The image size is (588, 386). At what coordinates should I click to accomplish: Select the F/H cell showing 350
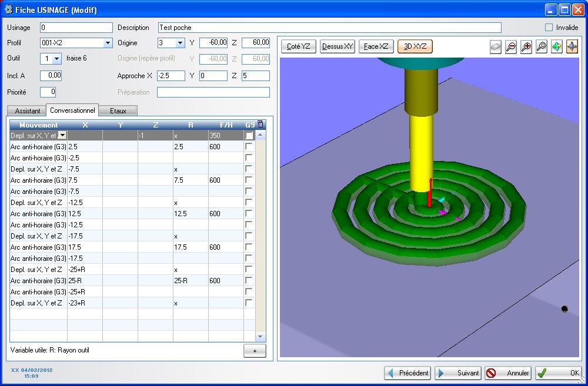(x=226, y=135)
